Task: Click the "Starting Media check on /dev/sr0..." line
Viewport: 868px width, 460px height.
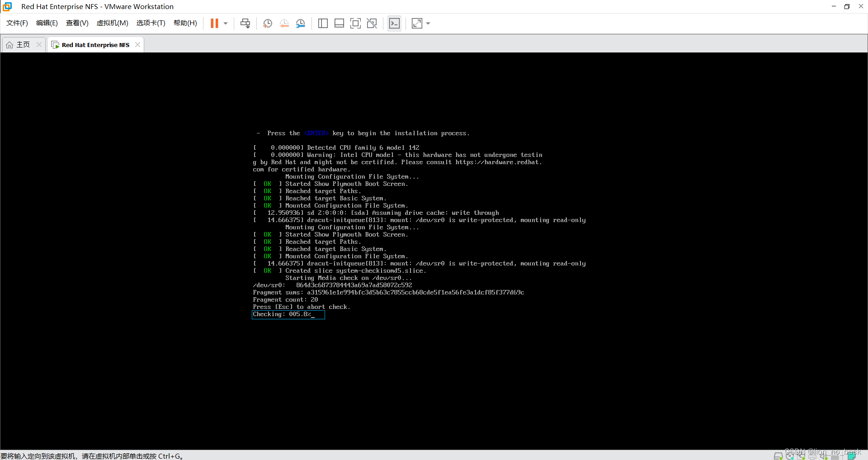Action: [349, 278]
